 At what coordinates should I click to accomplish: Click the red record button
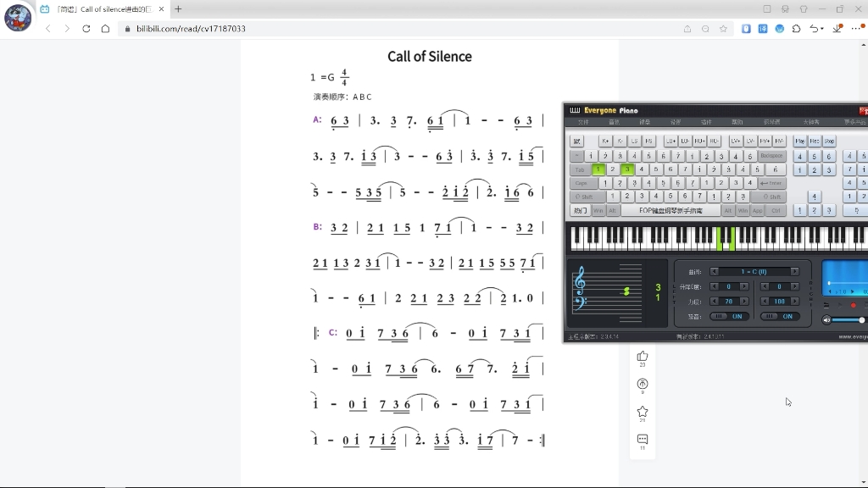[853, 305]
